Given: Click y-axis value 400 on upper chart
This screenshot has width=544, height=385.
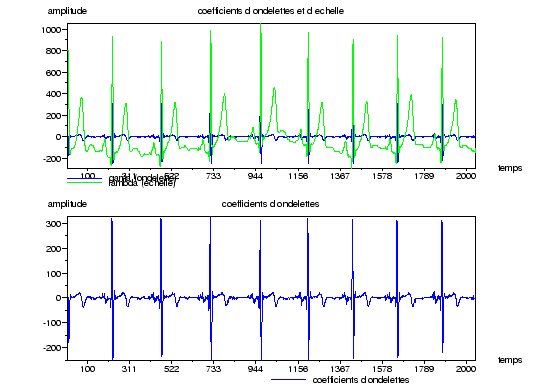Looking at the screenshot, I should [53, 94].
